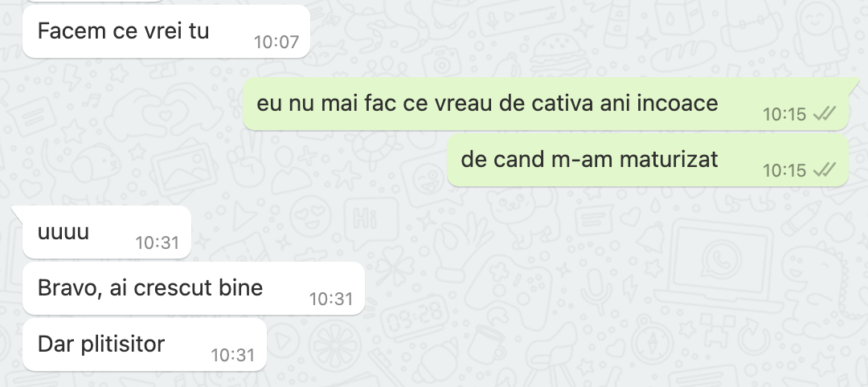Select the 'uuuu' message bubble
Screen dimensions: 868x387
tap(107, 232)
